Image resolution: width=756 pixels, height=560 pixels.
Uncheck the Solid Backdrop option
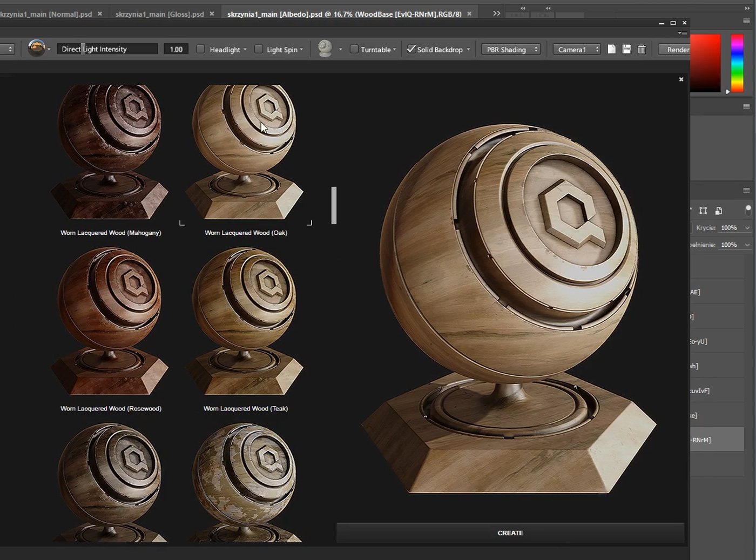(412, 49)
